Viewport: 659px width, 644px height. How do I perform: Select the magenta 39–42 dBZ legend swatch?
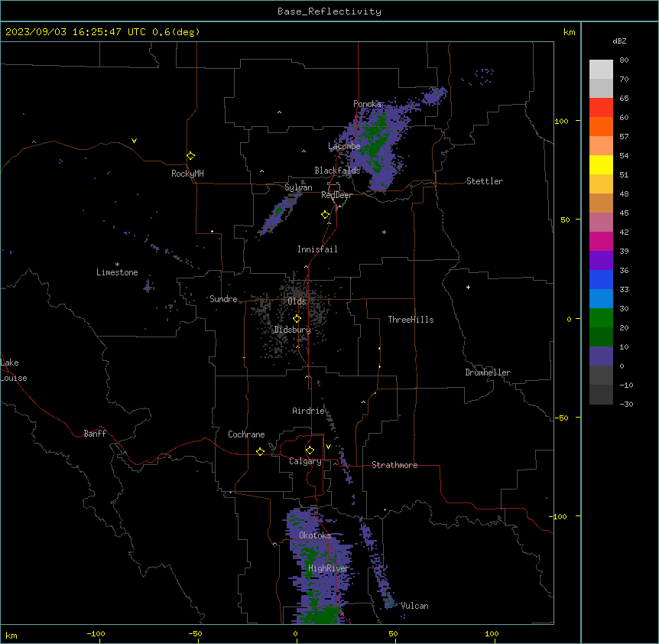[601, 241]
